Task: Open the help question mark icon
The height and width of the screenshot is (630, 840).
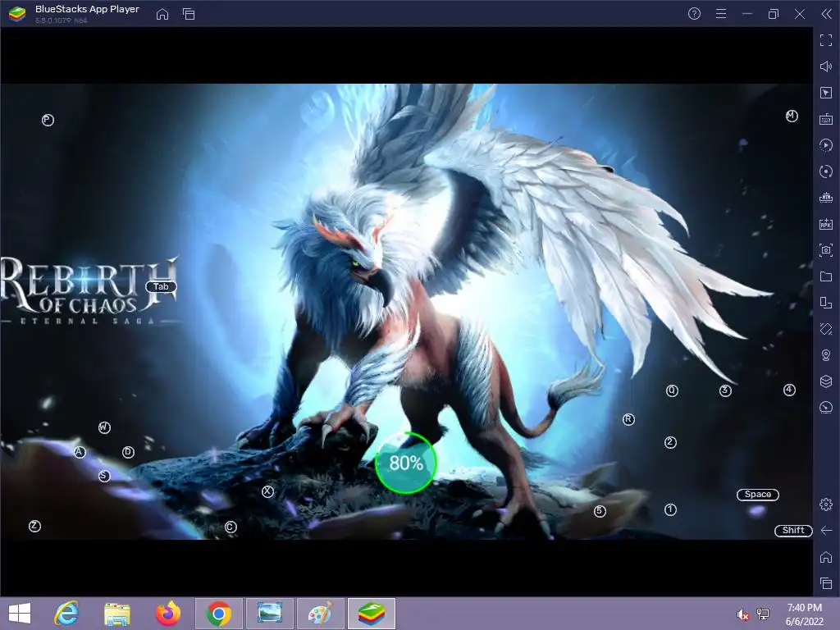Action: point(694,14)
